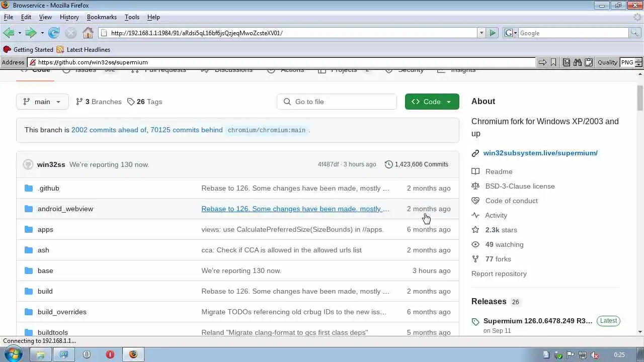Open the View menu
The height and width of the screenshot is (362, 644).
(45, 17)
